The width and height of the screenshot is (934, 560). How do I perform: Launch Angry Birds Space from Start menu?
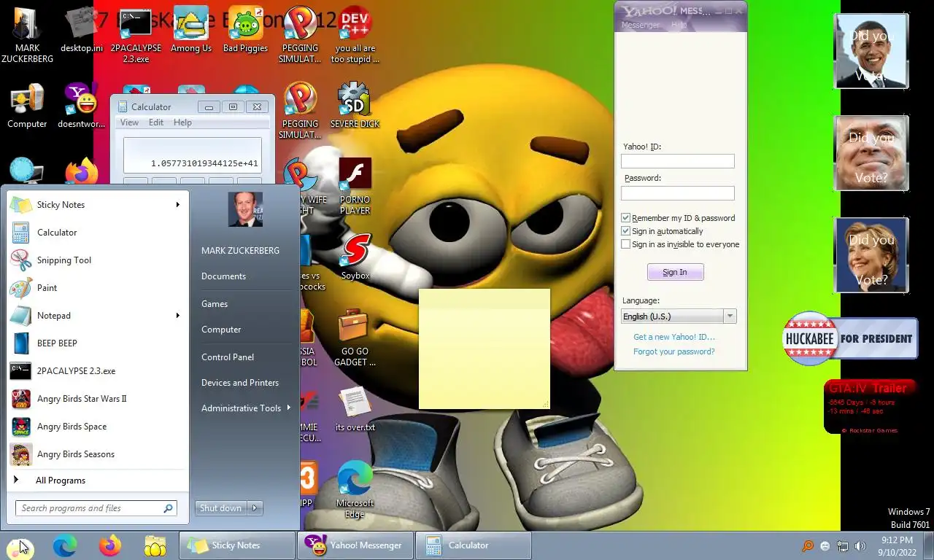tap(97, 427)
